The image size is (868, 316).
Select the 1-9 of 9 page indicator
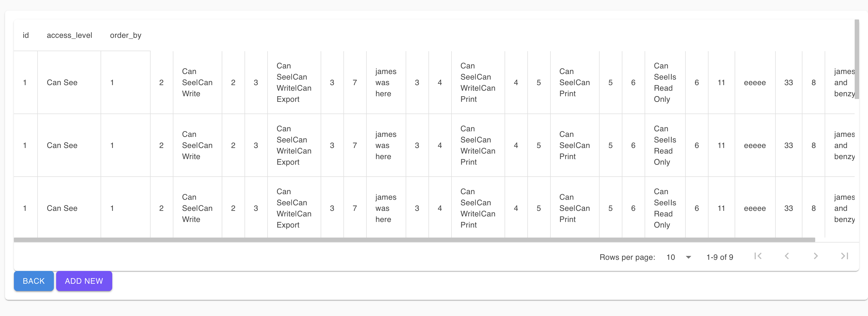pos(719,257)
